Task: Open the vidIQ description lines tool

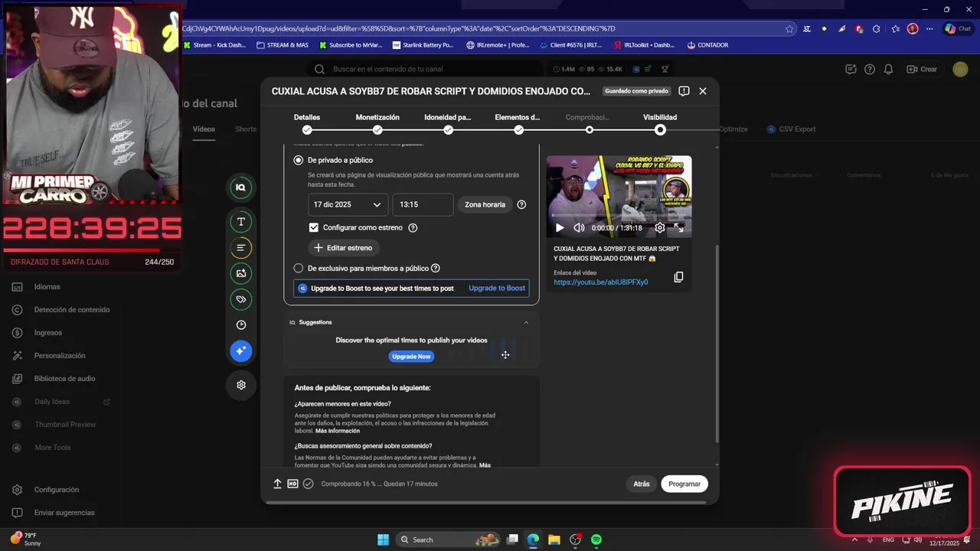Action: pos(240,248)
